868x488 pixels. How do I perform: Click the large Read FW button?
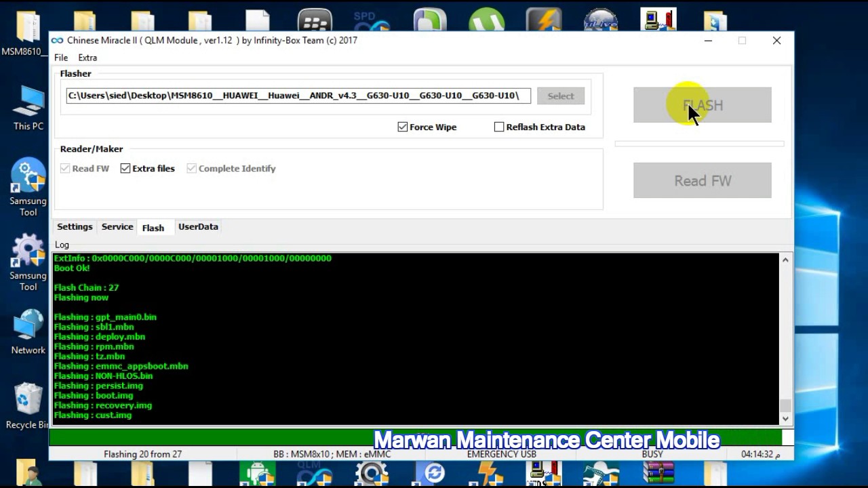click(703, 180)
